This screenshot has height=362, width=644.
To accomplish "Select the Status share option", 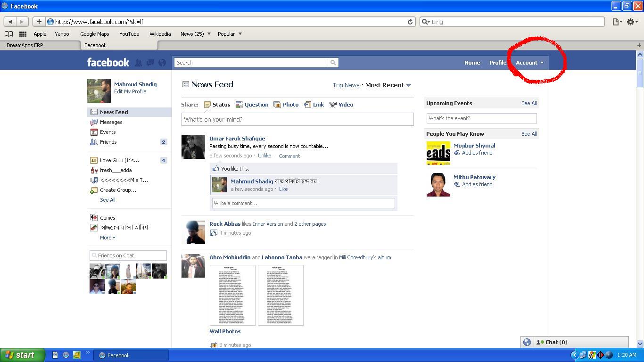I will coord(217,105).
